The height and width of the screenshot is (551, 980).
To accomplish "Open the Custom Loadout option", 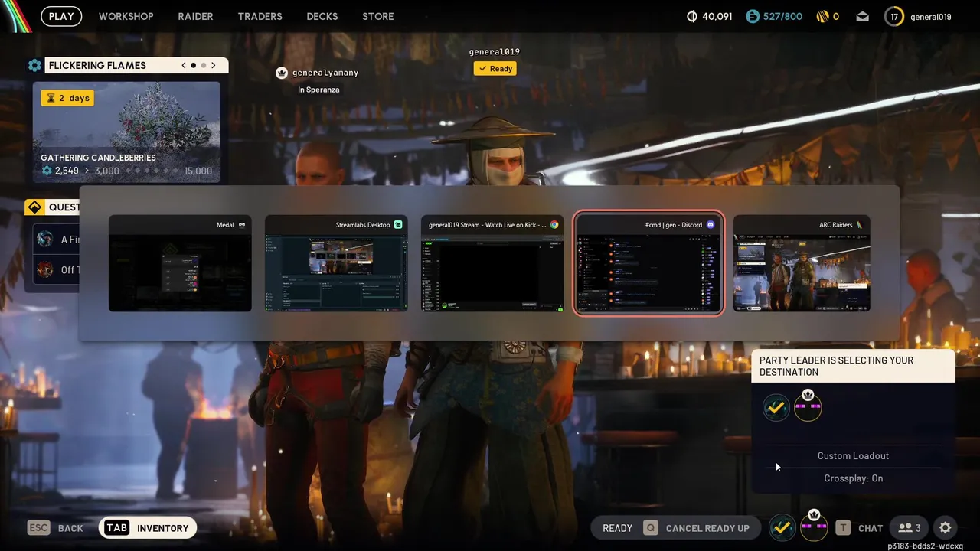I will tap(853, 455).
